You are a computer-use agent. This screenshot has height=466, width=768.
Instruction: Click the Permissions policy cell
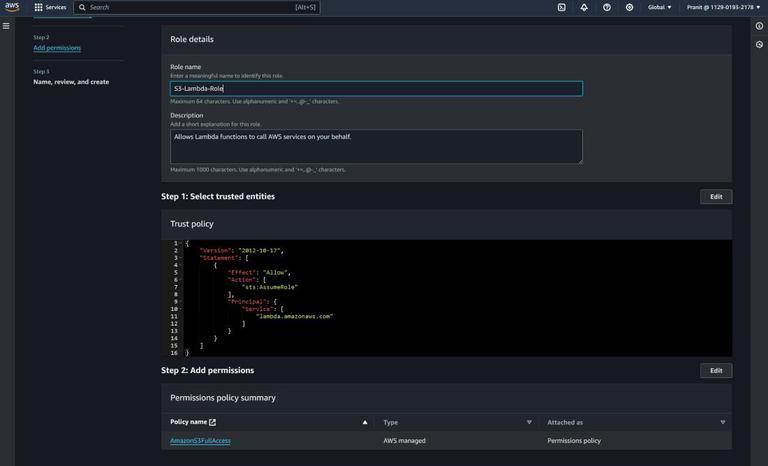coord(574,441)
